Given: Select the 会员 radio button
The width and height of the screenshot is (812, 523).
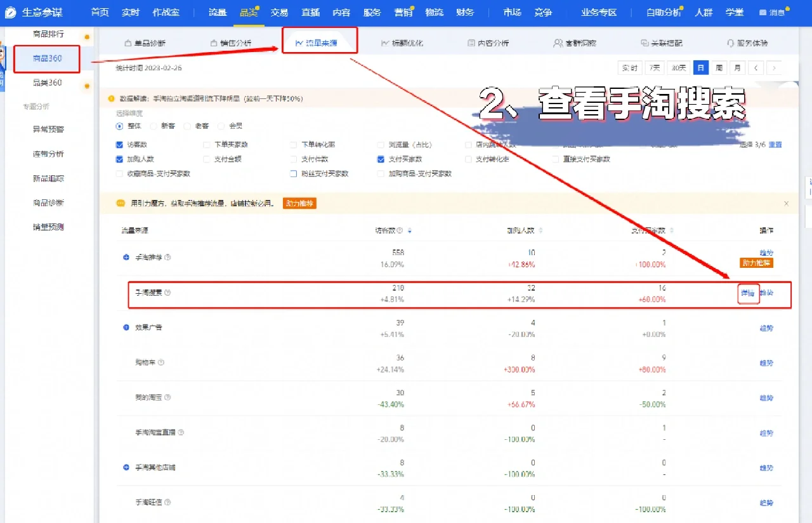Looking at the screenshot, I should 221,126.
